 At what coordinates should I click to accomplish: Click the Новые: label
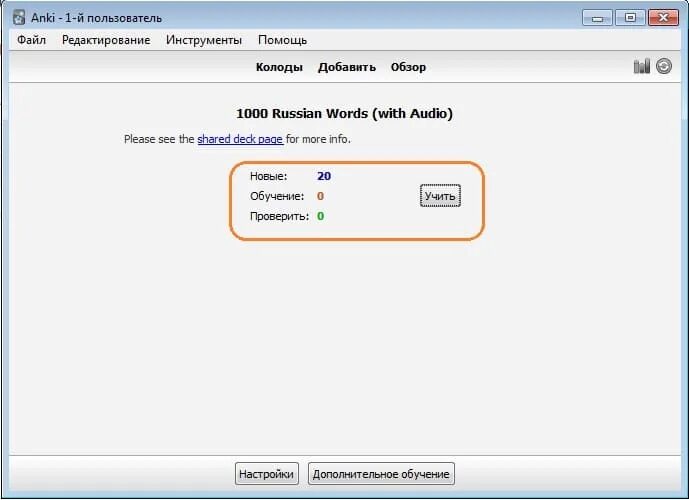pos(268,176)
